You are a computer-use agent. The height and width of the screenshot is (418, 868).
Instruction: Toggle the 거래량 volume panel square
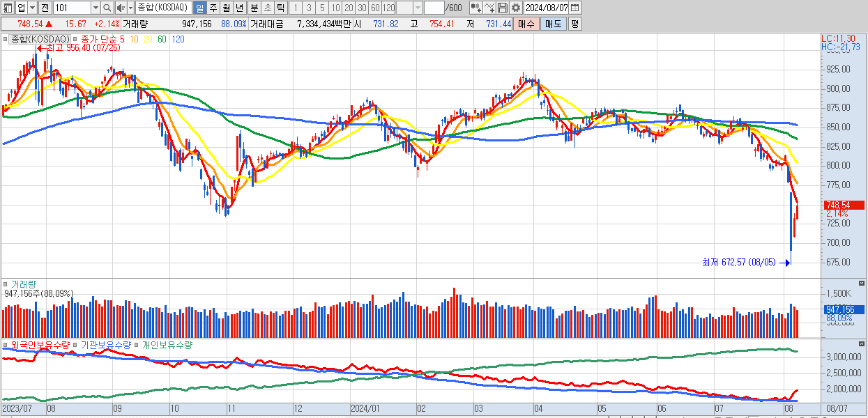pyautogui.click(x=6, y=284)
